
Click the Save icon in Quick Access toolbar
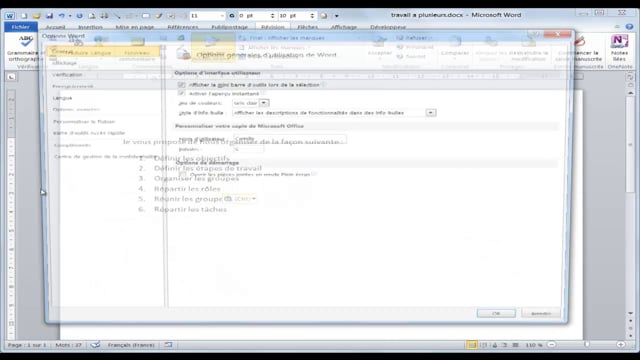[49, 16]
